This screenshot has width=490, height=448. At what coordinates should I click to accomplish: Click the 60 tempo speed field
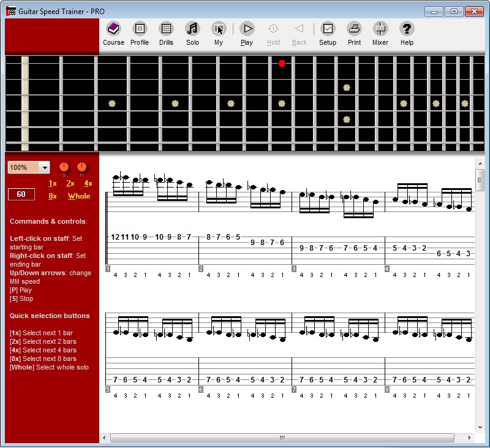(21, 194)
